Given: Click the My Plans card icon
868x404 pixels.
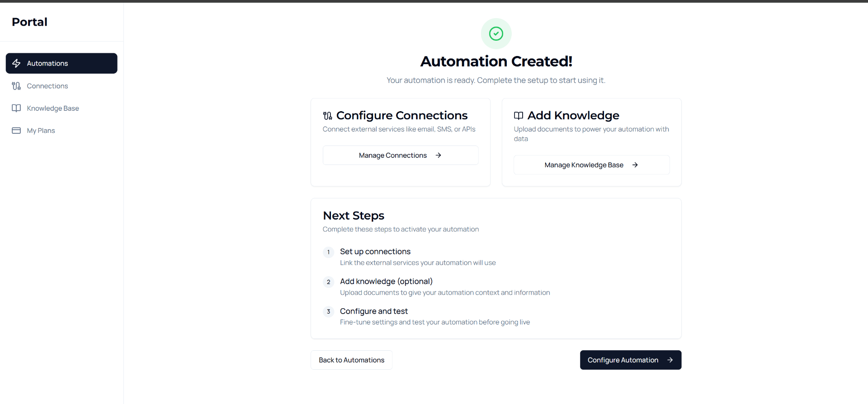Looking at the screenshot, I should (16, 131).
